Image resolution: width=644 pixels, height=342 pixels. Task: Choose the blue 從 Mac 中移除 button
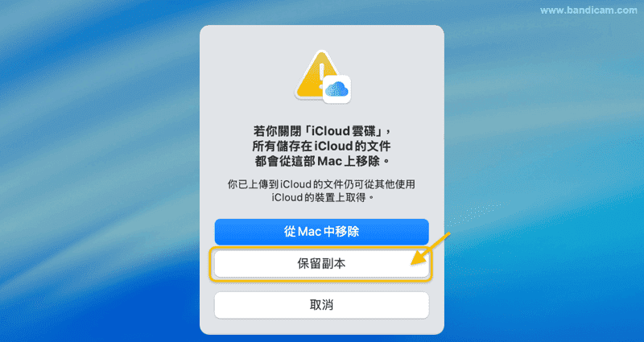(x=321, y=232)
